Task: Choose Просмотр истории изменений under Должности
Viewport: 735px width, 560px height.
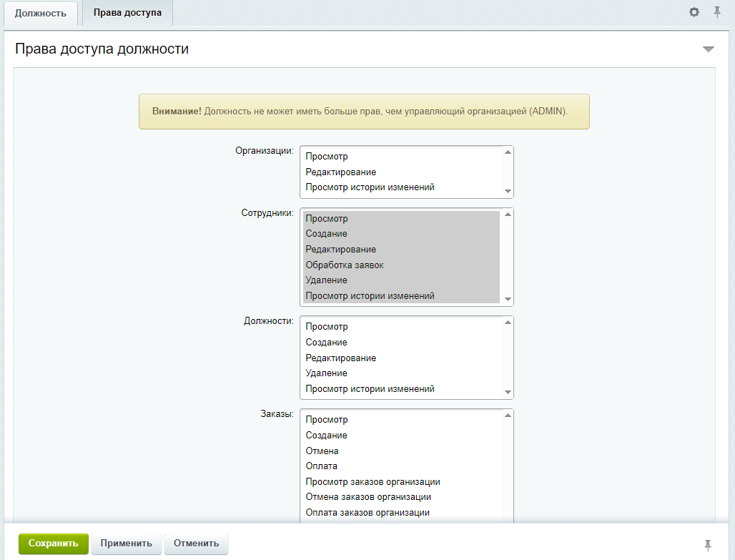Action: click(401, 388)
